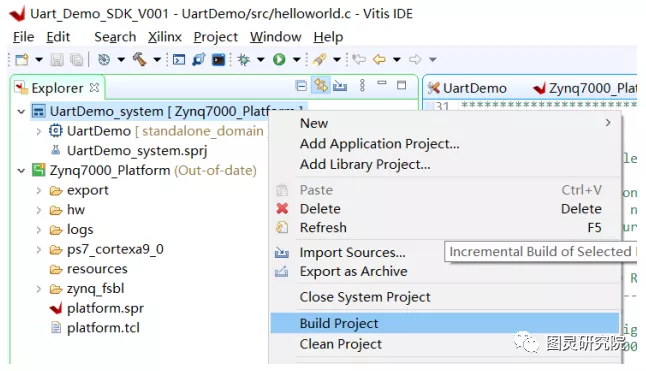Toggle Link with Editor in Explorer
Viewport: 646px width, 371px height.
[x=321, y=86]
